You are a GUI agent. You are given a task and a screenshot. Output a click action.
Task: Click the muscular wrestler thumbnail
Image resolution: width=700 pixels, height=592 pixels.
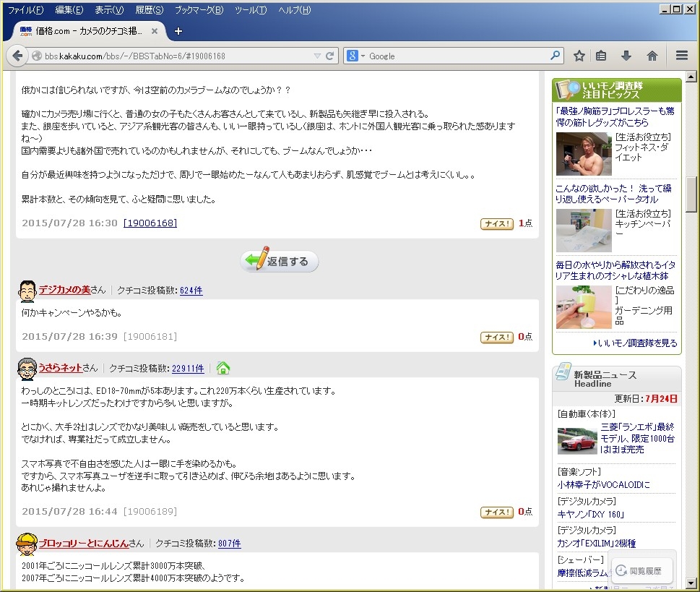[584, 153]
